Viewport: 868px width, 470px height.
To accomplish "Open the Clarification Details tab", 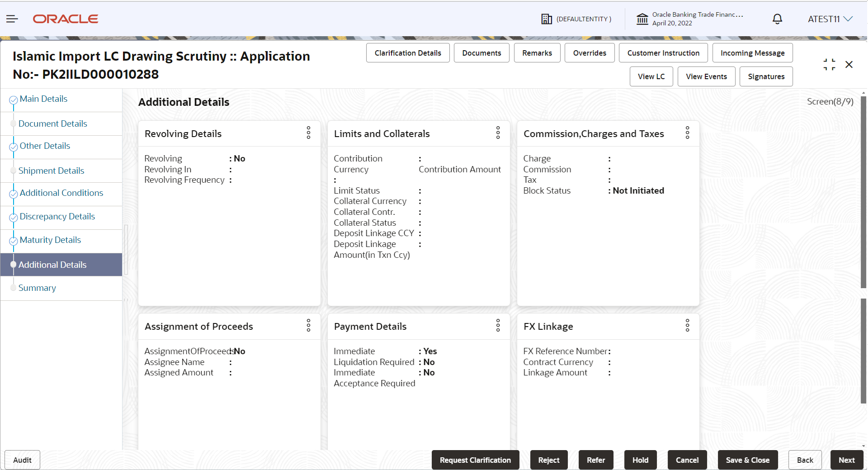I will [407, 53].
